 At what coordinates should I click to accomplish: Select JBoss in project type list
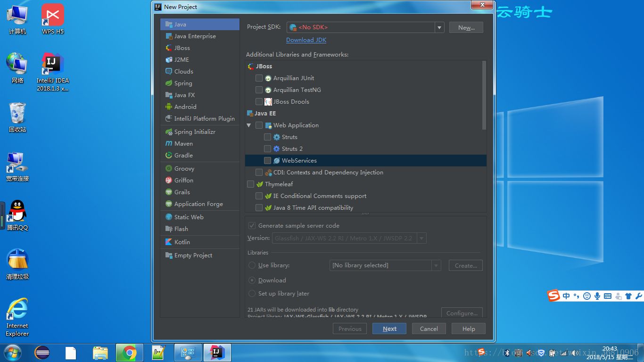pyautogui.click(x=200, y=48)
